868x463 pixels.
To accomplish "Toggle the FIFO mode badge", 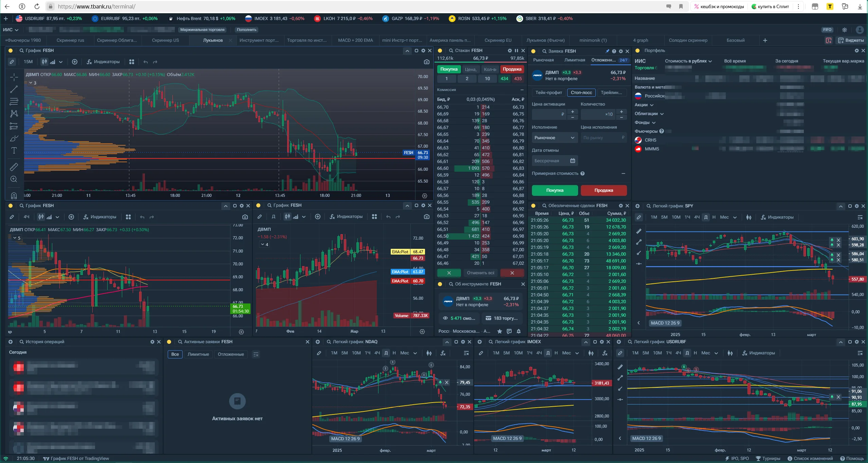I will (827, 30).
